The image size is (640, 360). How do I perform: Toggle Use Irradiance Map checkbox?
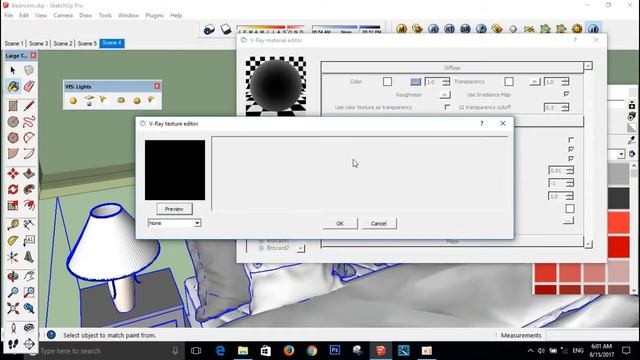coord(566,94)
